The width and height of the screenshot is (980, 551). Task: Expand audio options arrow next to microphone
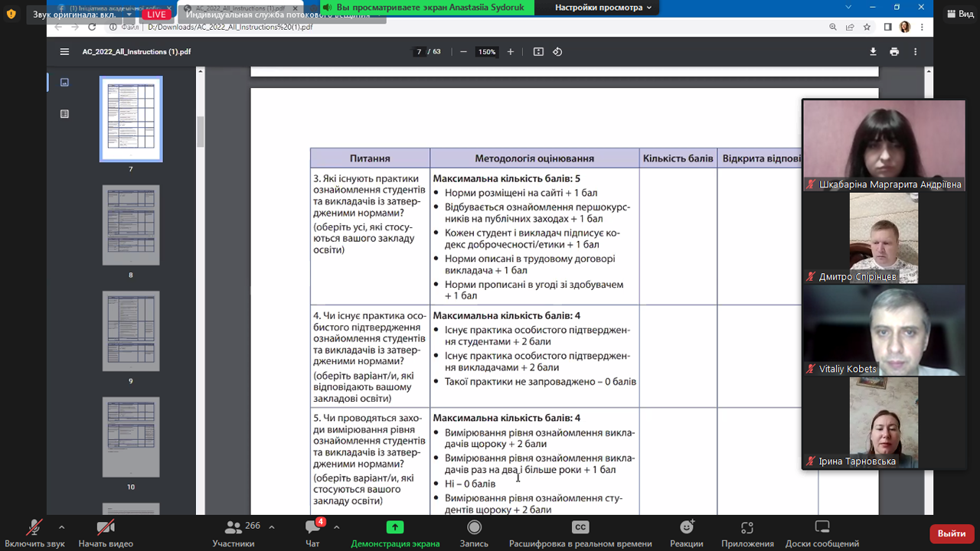61,527
